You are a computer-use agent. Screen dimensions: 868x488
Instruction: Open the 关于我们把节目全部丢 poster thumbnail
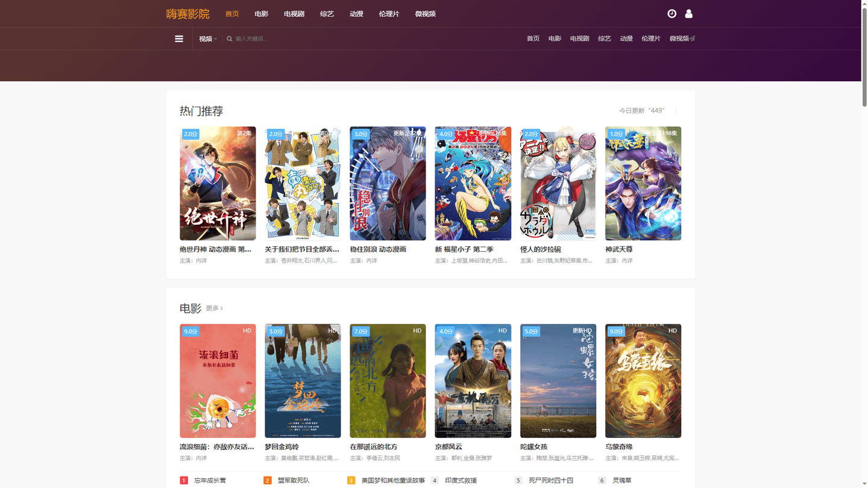coord(303,183)
